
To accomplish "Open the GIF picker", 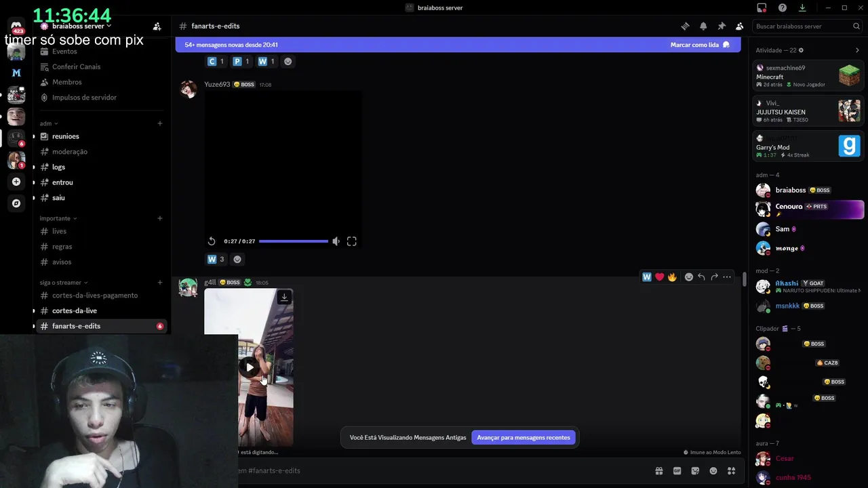I will 677,470.
